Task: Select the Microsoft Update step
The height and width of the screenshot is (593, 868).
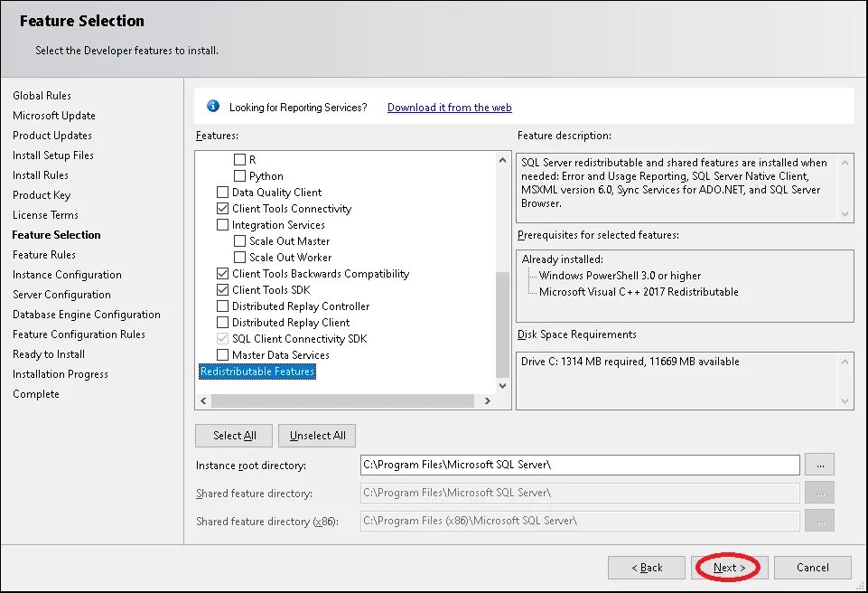Action: click(54, 116)
